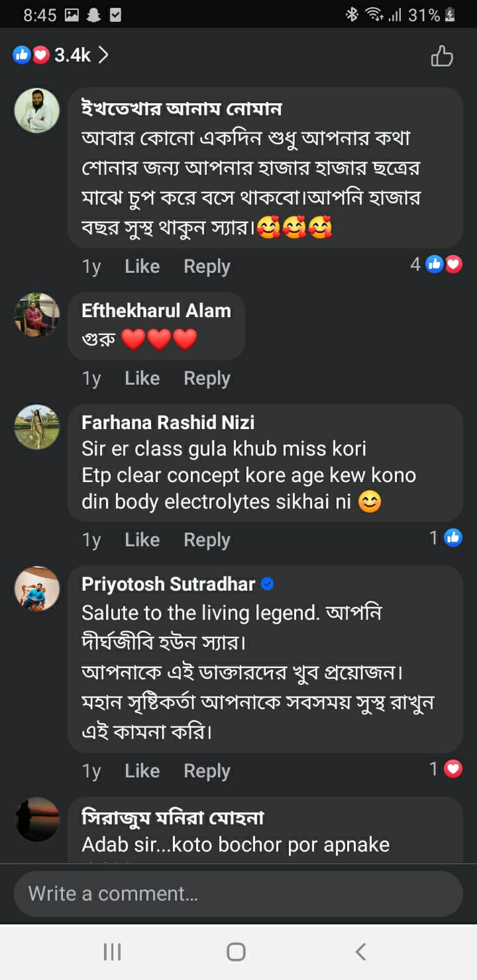Image resolution: width=477 pixels, height=980 pixels.
Task: View reactions on Priyotosh Sutradhar's comment
Action: click(x=445, y=769)
